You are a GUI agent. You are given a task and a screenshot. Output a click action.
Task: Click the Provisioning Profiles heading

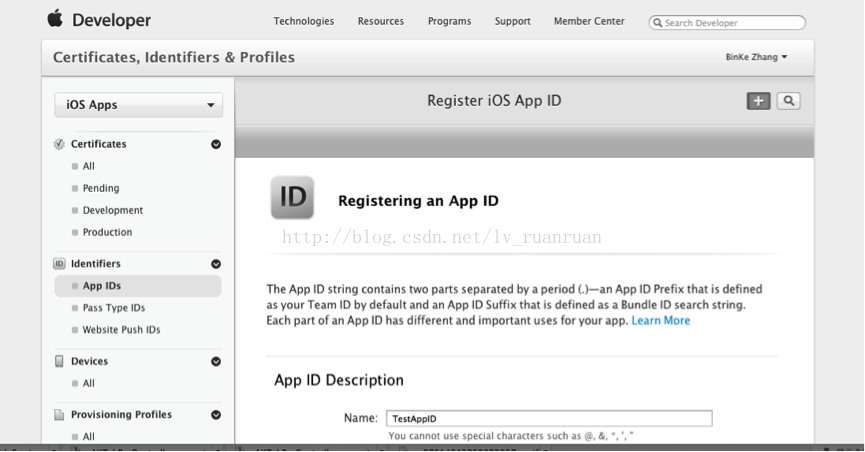(121, 414)
